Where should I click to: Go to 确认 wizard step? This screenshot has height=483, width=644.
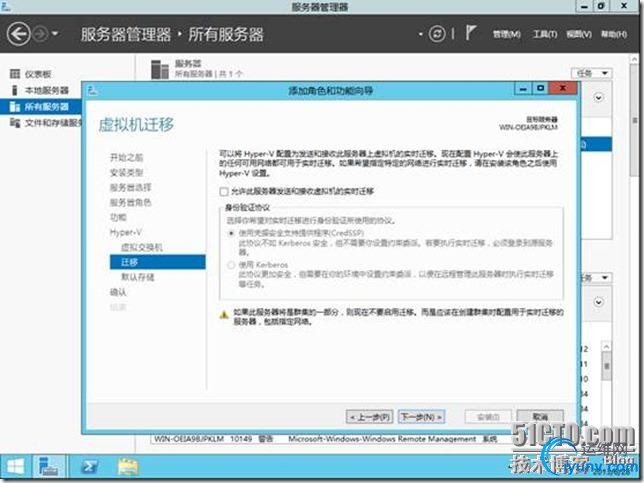(118, 292)
